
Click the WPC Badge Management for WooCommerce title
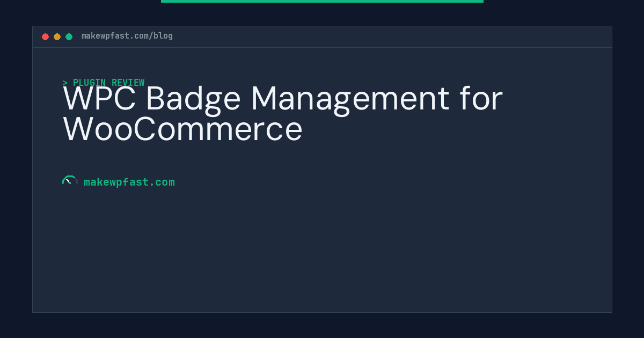click(x=283, y=113)
